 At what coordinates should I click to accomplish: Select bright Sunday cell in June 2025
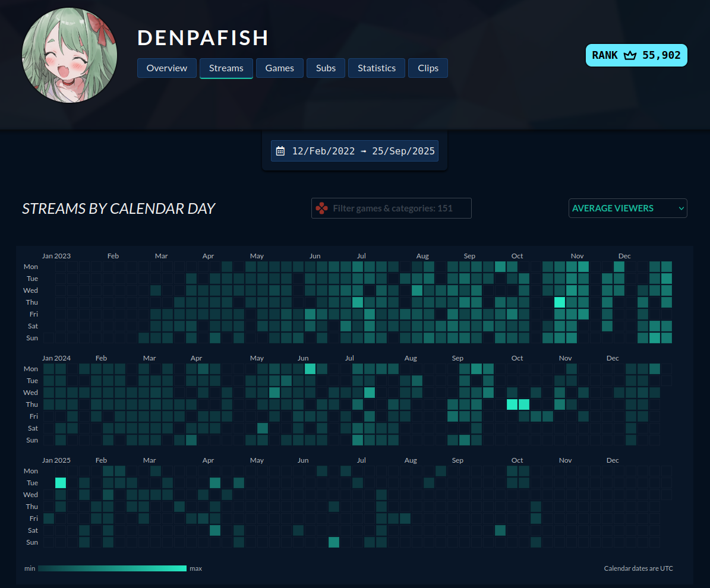point(334,542)
